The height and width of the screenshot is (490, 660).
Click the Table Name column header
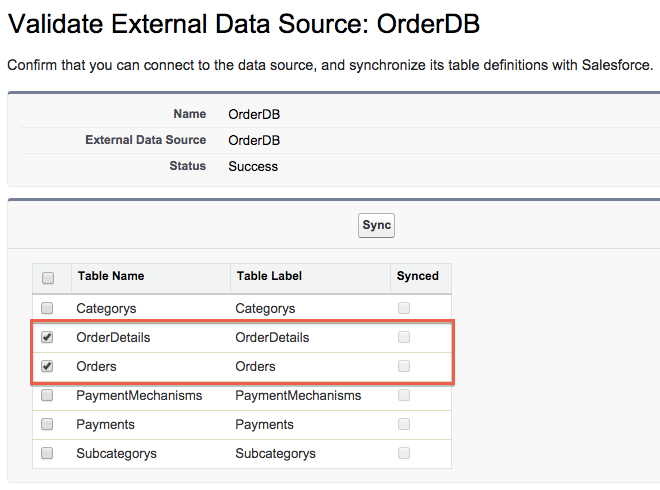coord(110,276)
